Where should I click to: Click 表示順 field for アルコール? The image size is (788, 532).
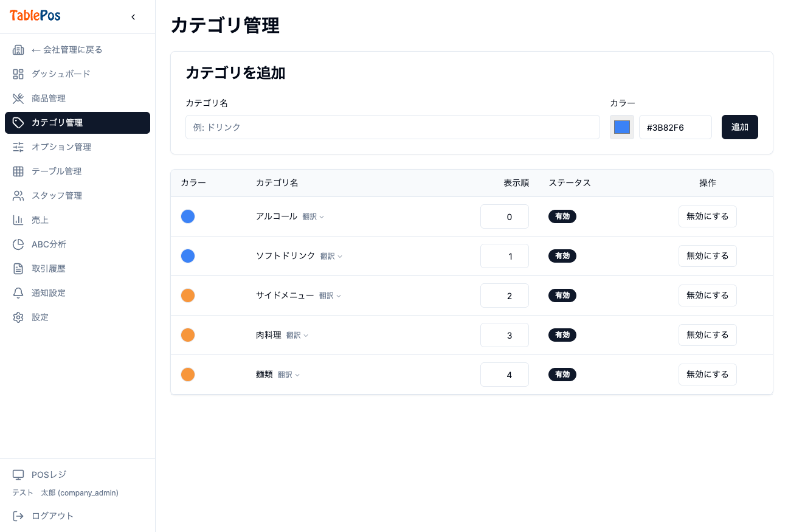(x=505, y=216)
